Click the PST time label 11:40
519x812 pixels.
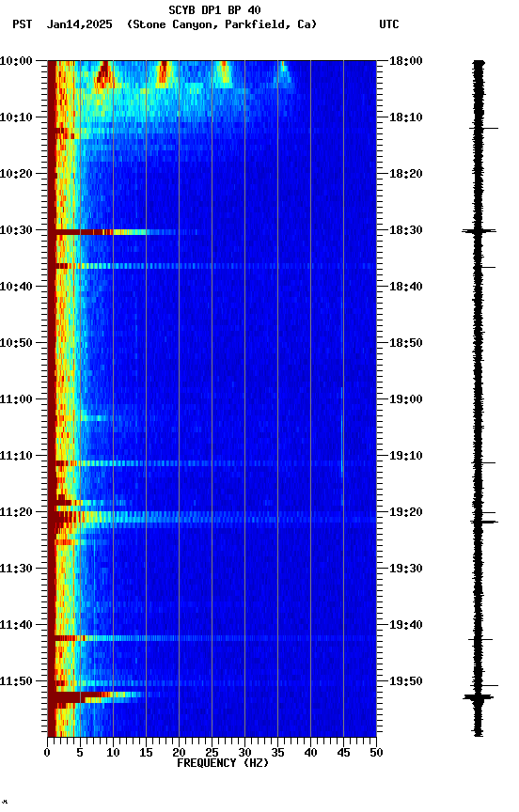coord(16,625)
